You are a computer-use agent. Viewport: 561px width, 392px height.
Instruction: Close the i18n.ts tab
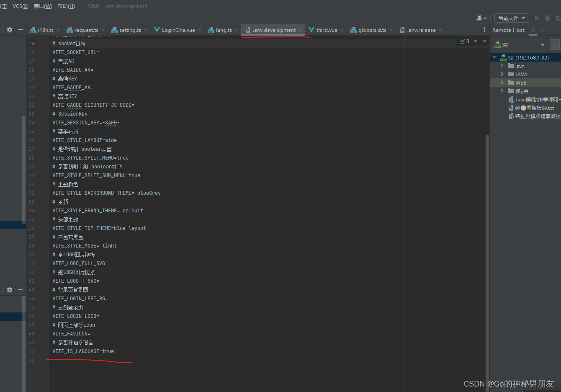pyautogui.click(x=58, y=30)
